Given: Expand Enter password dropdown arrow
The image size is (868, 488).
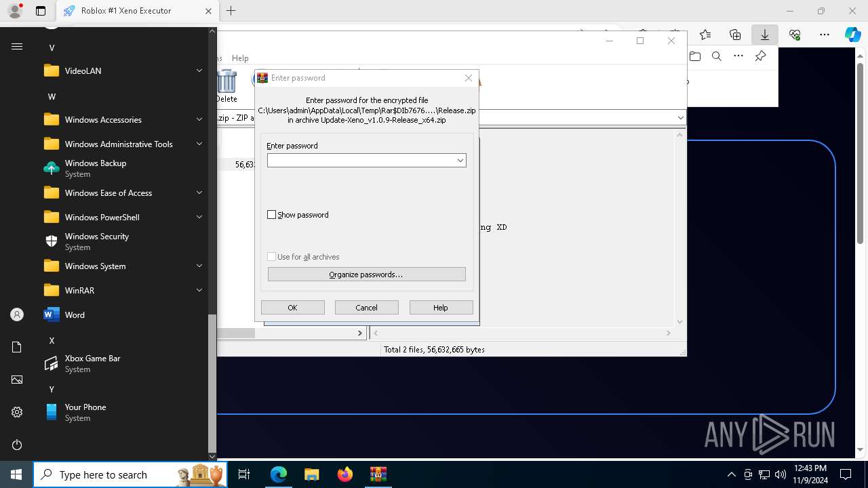Looking at the screenshot, I should (460, 161).
